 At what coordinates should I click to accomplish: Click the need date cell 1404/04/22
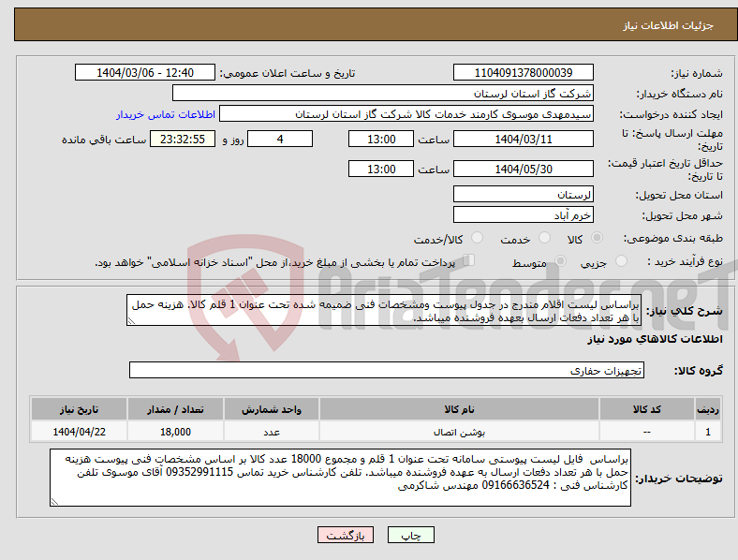click(x=79, y=432)
